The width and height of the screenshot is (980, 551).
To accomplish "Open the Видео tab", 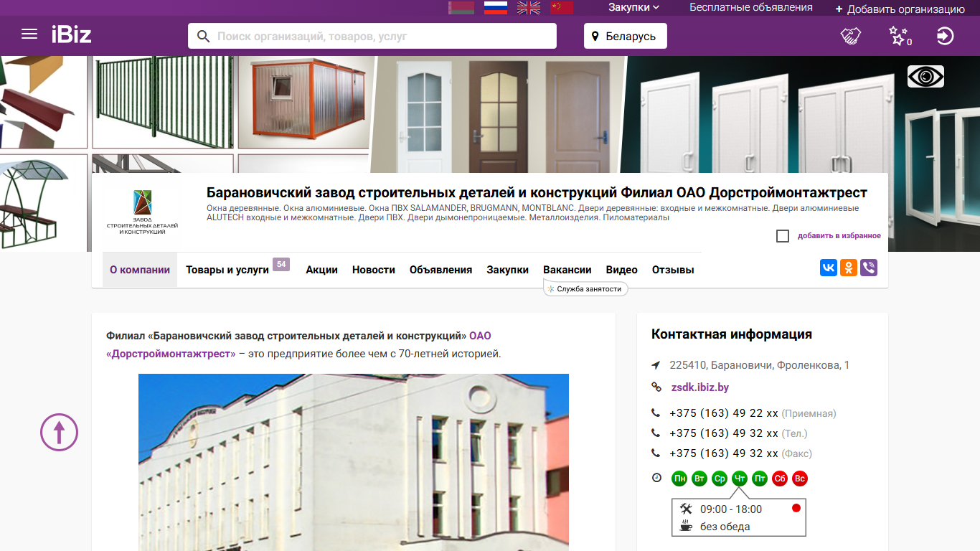I will click(x=622, y=270).
